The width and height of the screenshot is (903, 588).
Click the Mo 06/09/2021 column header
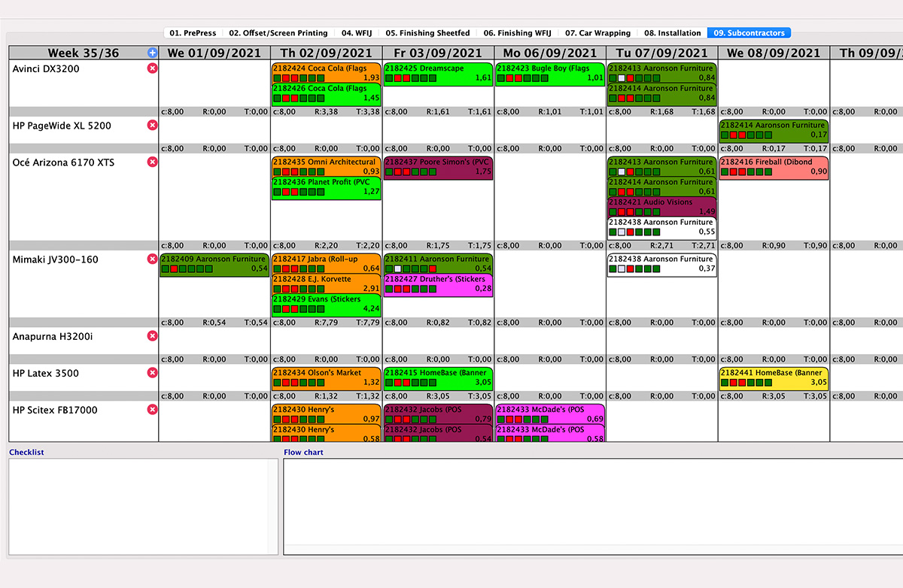point(550,53)
